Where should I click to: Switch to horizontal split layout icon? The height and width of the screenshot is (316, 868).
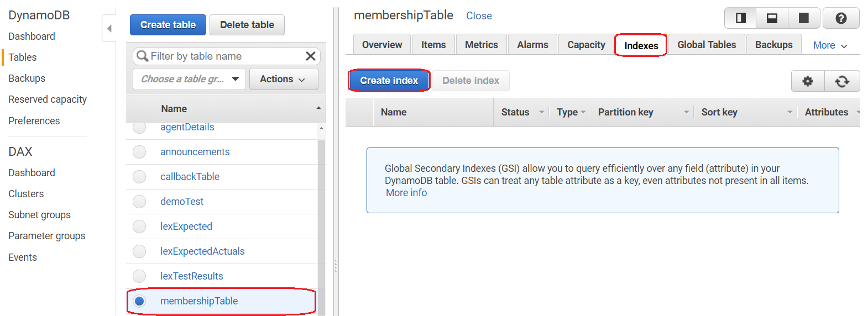pos(772,18)
